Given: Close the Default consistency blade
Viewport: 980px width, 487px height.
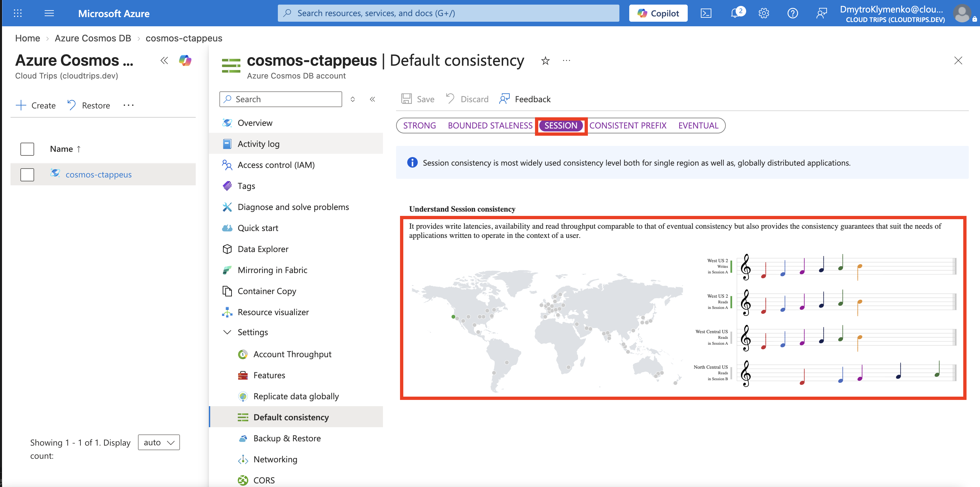Looking at the screenshot, I should coord(958,60).
